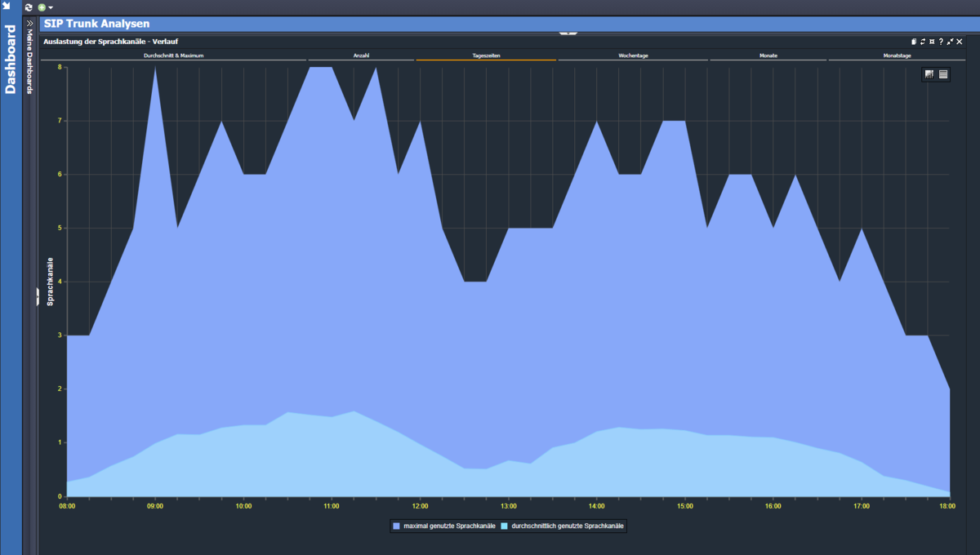
Task: Maximize the chart panel via the fullscreen icon
Action: point(932,42)
